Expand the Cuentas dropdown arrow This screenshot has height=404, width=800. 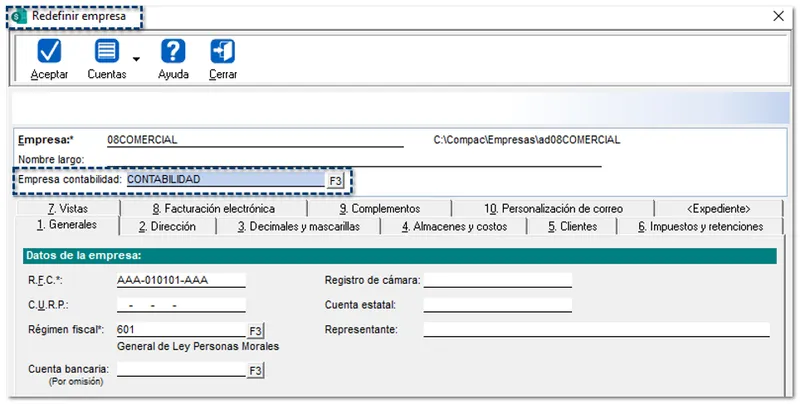click(136, 59)
